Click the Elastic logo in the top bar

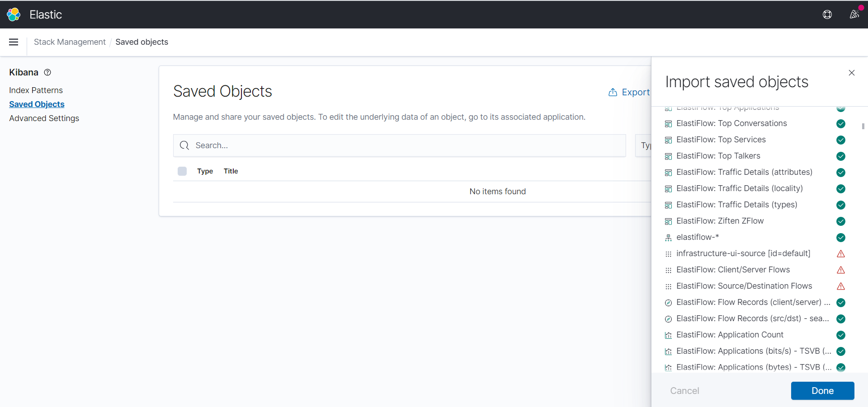[14, 14]
